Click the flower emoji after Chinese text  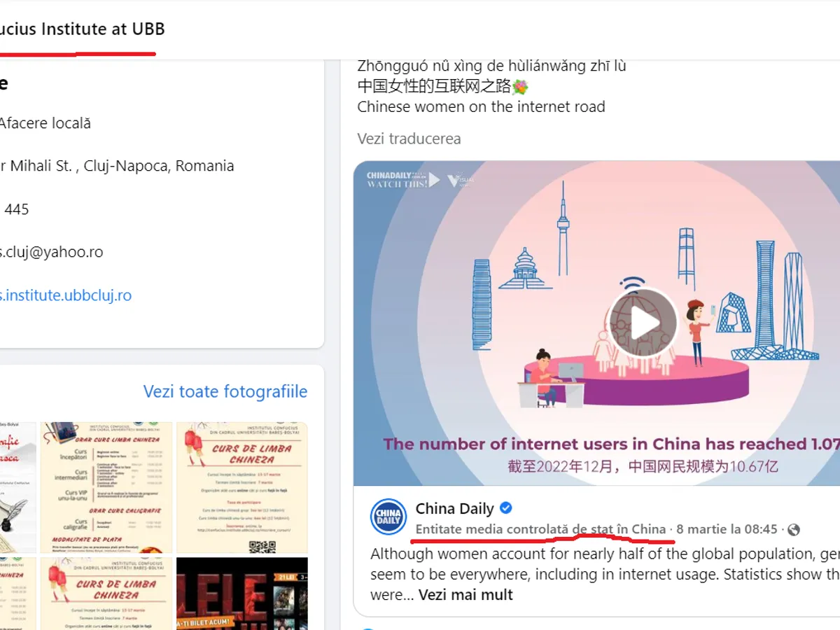520,87
